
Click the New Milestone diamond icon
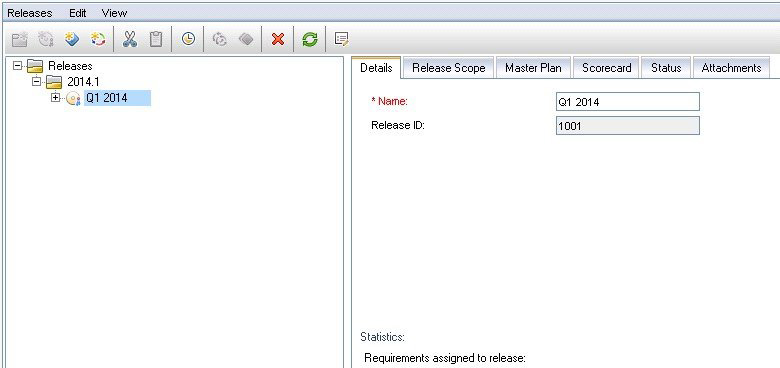click(x=73, y=39)
